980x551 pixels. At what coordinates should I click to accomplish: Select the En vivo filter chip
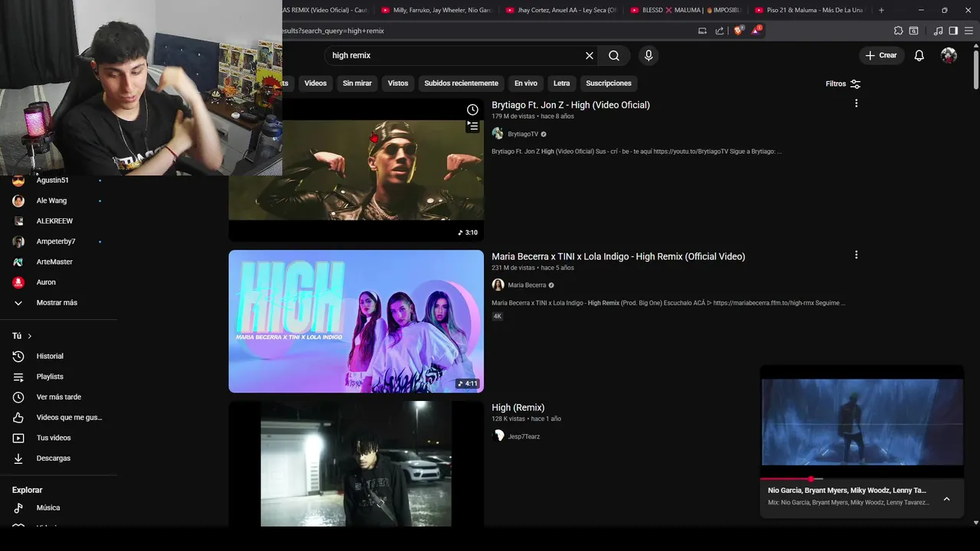pos(526,83)
